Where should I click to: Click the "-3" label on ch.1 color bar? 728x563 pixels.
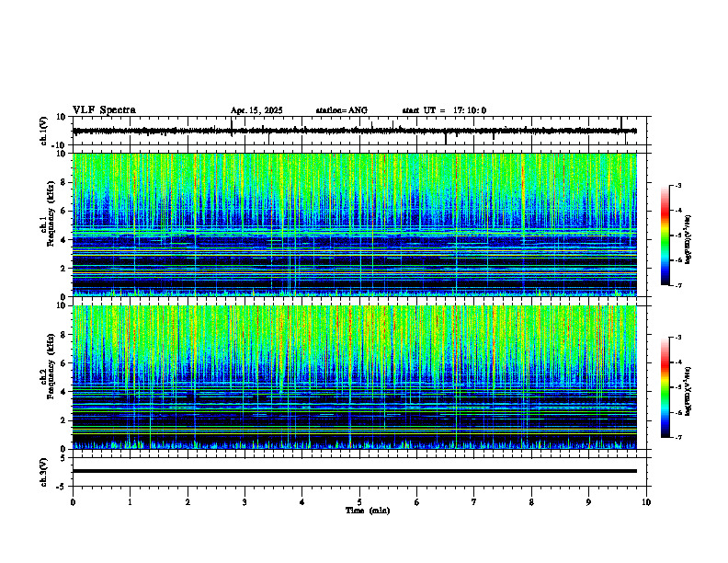click(x=677, y=185)
